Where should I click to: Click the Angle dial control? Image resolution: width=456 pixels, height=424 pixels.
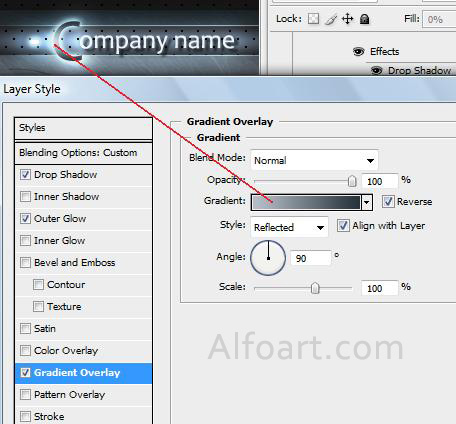point(268,258)
